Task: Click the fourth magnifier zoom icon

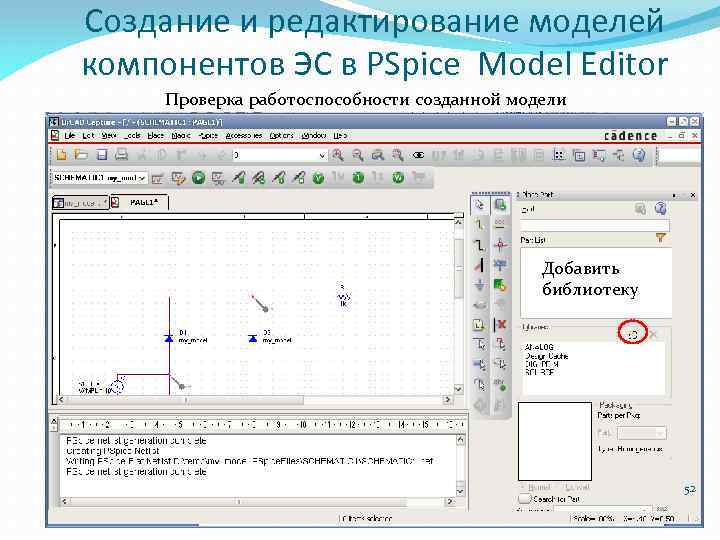Action: [398, 155]
